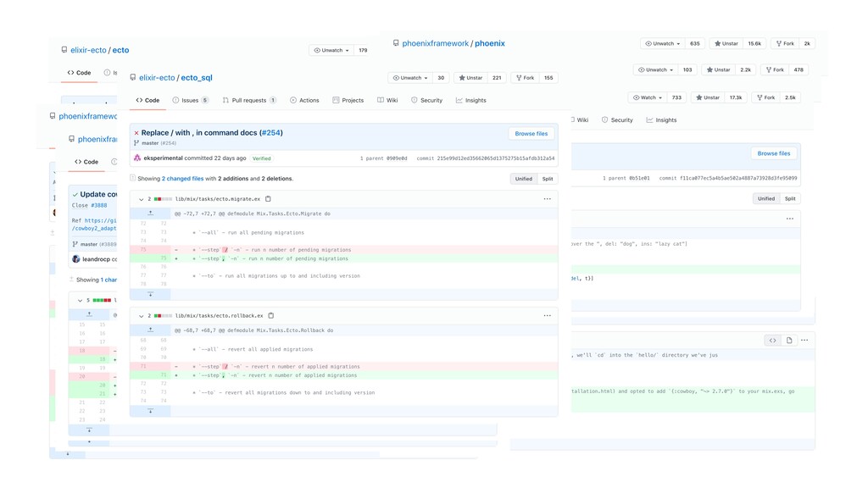Click Browse files in ecto_sql commit
The image size is (868, 488).
(531, 133)
